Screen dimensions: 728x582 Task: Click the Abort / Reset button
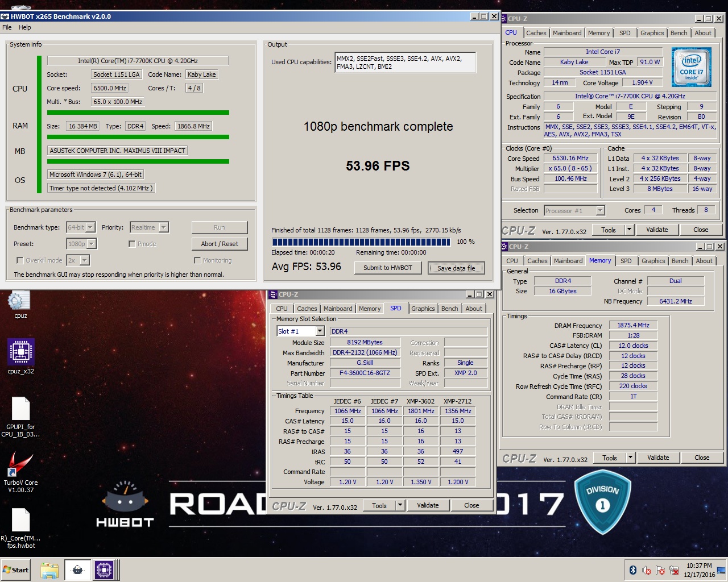click(x=220, y=244)
